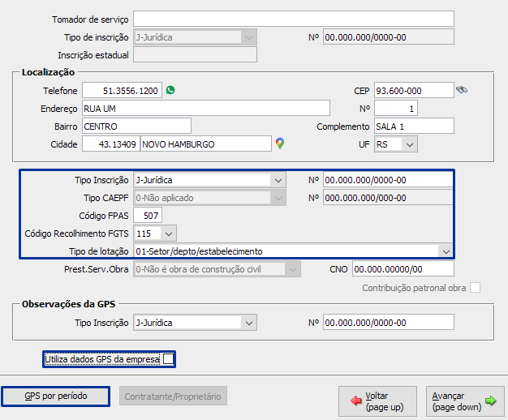
Task: Click the red arrow on Voltar
Action: pyautogui.click(x=356, y=401)
